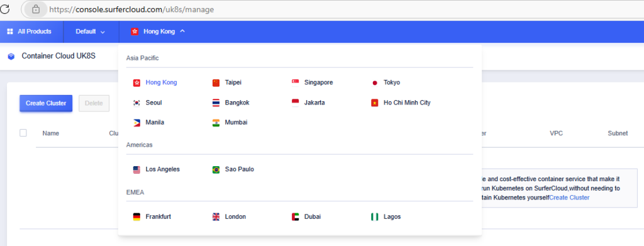Click the London flag icon
644x246 pixels.
[x=216, y=216]
